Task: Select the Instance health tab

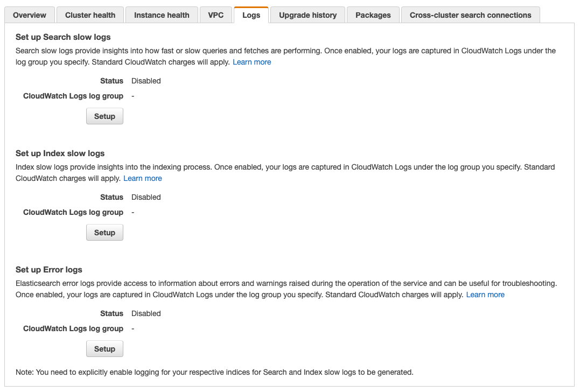Action: coord(162,15)
